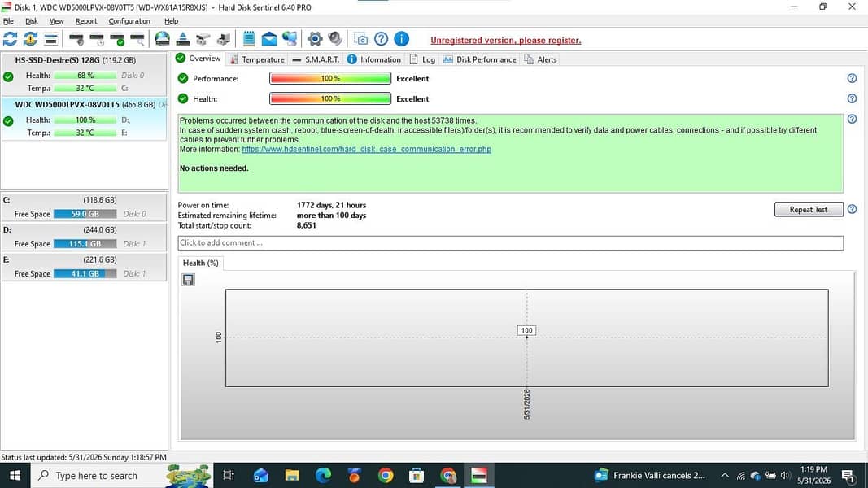
Task: Show hidden system tray icons
Action: pyautogui.click(x=724, y=475)
